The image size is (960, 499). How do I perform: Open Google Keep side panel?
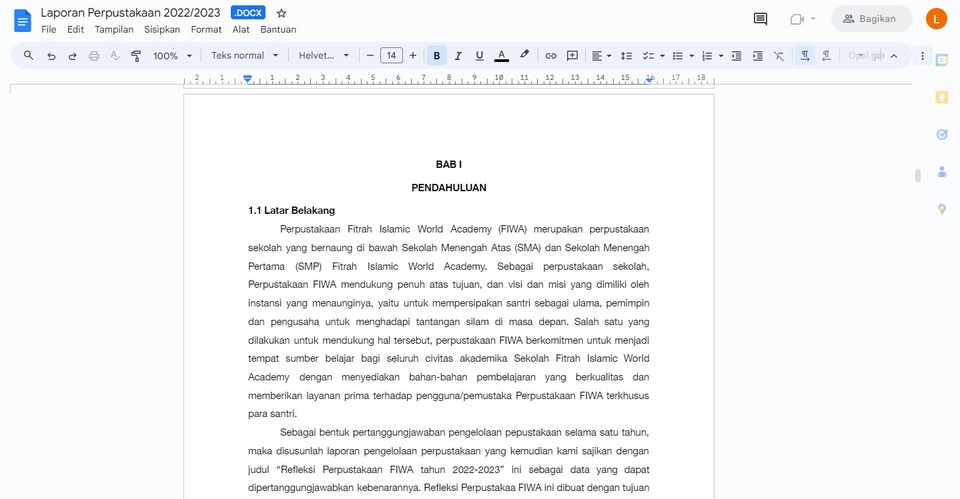(942, 97)
